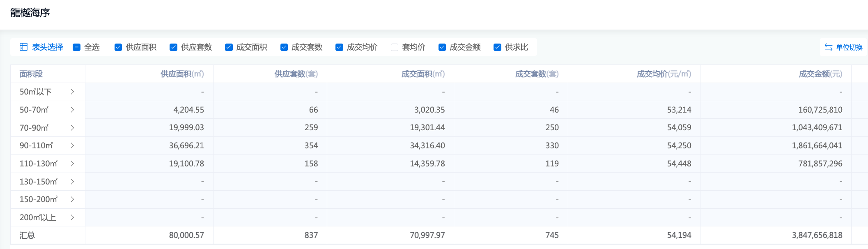Expand the 130-150㎡ row chevron

[x=72, y=182]
